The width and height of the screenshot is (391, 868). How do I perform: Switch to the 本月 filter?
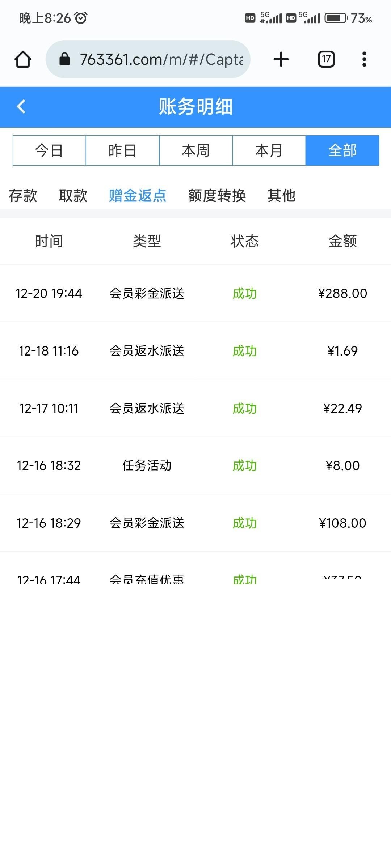point(269,150)
